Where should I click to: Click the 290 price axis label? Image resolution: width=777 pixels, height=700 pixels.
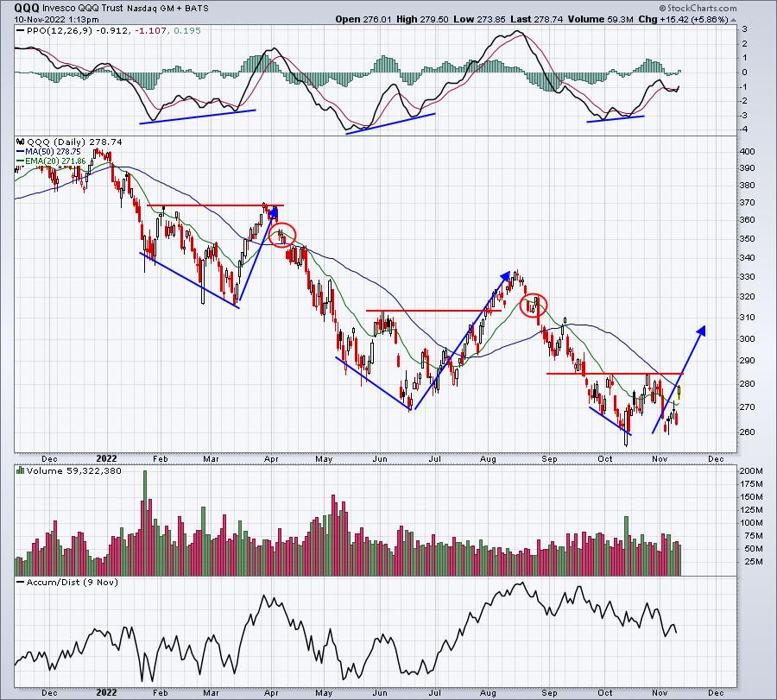click(x=749, y=360)
